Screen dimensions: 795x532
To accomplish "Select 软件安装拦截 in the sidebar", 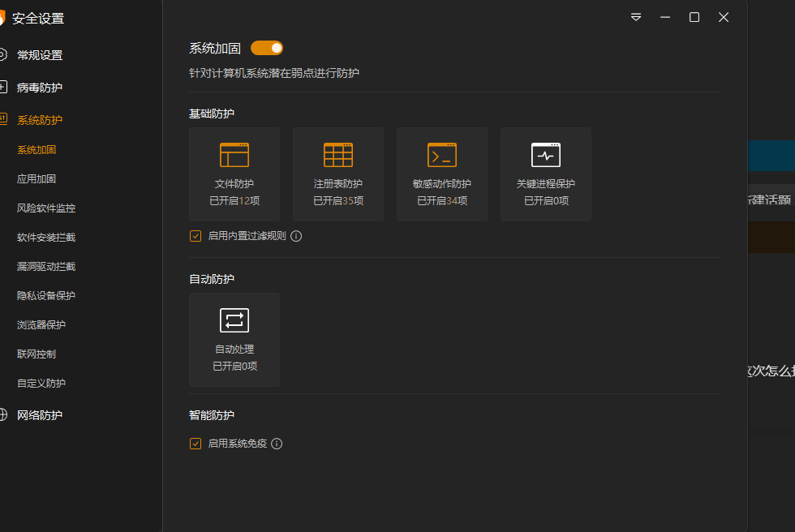I will [x=46, y=238].
